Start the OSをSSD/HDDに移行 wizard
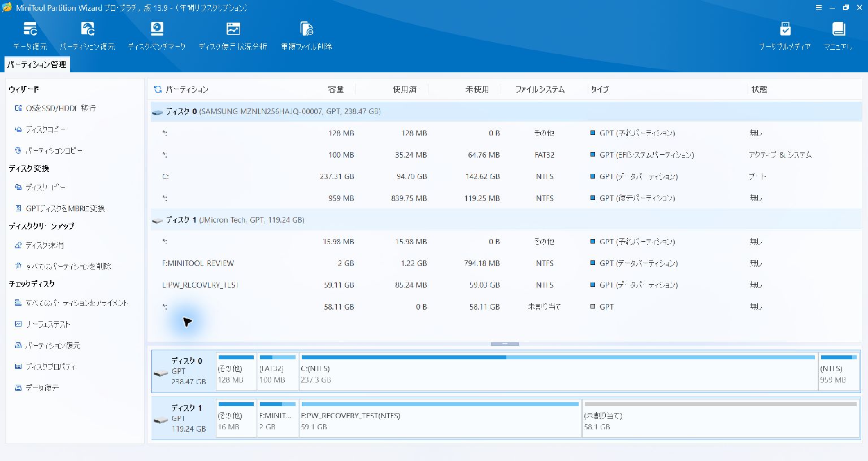 click(x=55, y=108)
